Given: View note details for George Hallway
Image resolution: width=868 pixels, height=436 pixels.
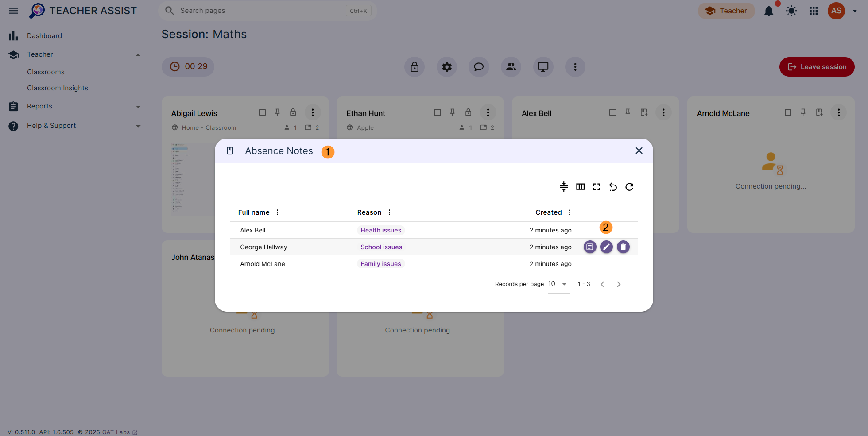Looking at the screenshot, I should coord(590,247).
